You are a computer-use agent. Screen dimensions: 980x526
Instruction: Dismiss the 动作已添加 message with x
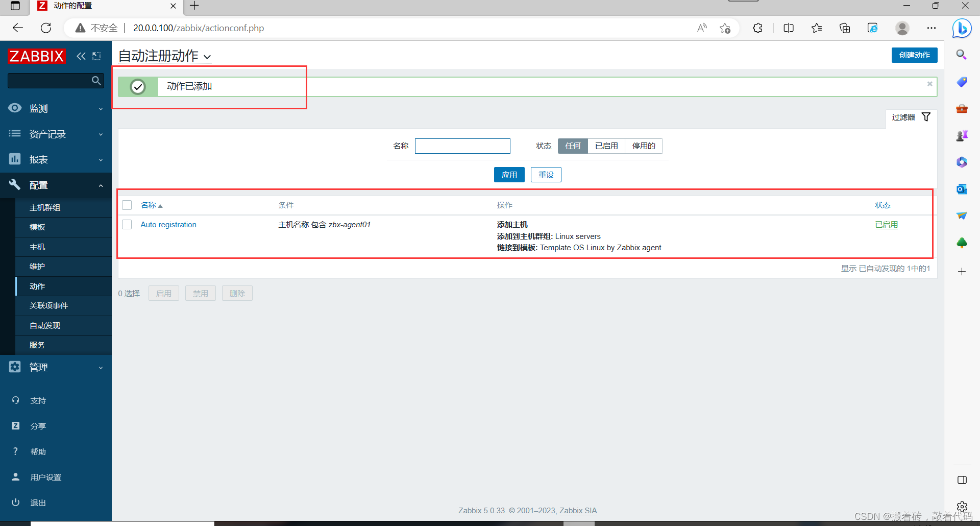929,84
